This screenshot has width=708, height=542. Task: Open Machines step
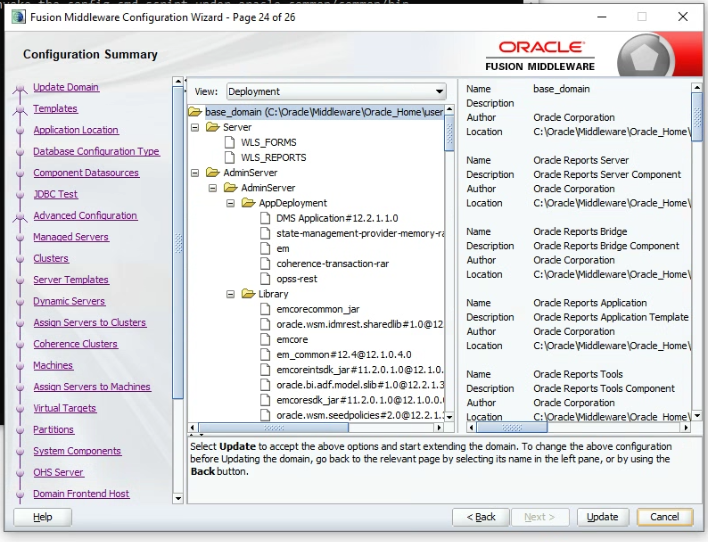point(53,365)
